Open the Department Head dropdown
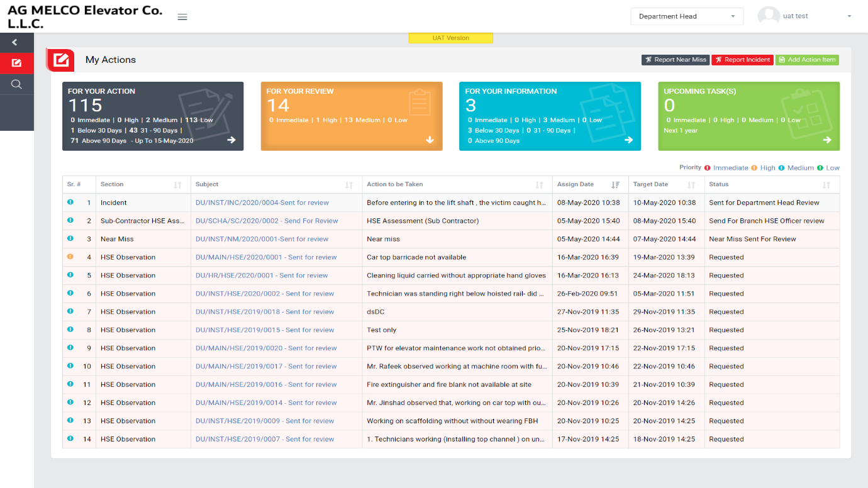Screen dimensions: 868x488 [687, 16]
